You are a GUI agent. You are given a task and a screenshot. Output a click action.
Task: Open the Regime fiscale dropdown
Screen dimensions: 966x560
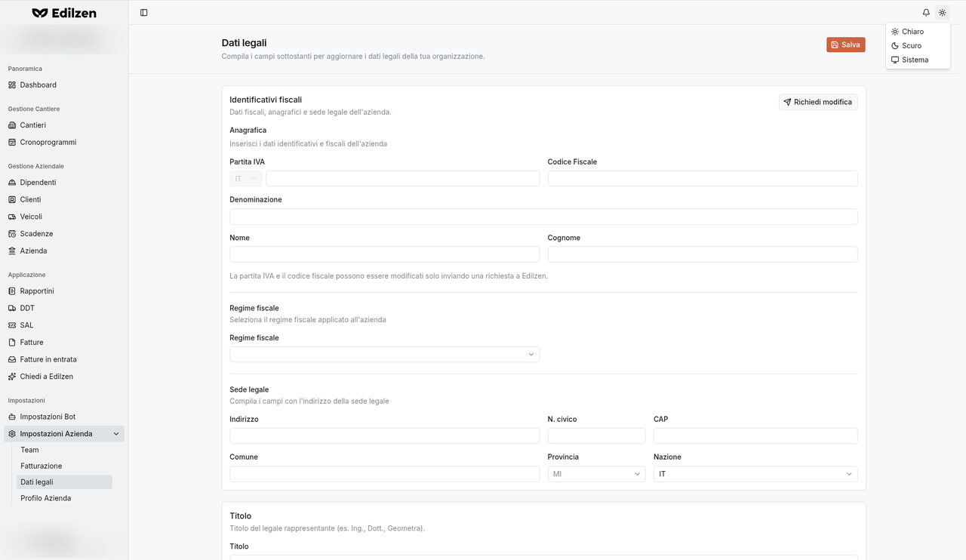point(384,355)
